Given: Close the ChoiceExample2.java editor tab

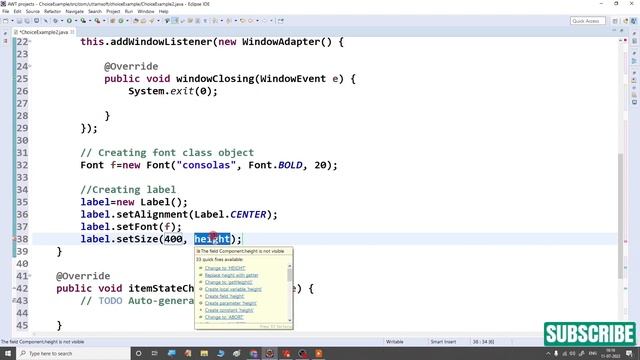Looking at the screenshot, I should (72, 32).
